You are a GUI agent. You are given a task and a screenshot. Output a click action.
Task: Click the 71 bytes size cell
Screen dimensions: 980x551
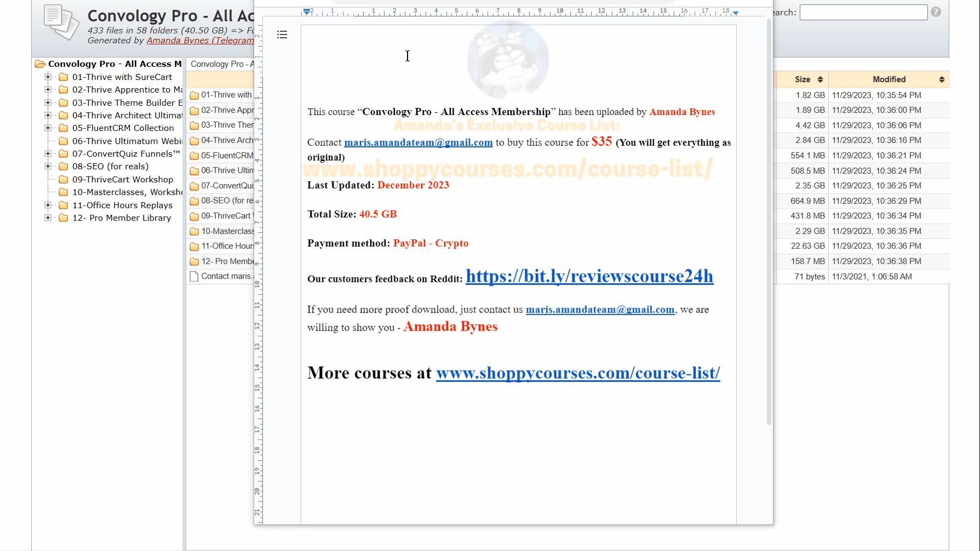[810, 277]
